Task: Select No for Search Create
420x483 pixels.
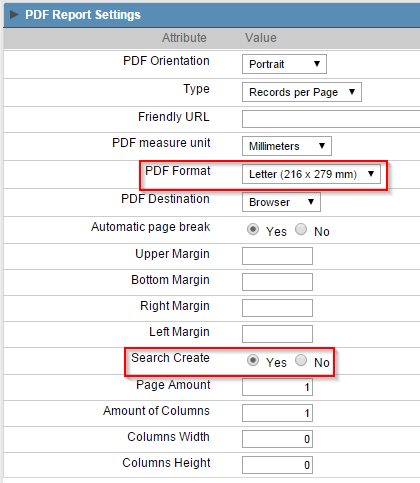Action: click(x=301, y=360)
